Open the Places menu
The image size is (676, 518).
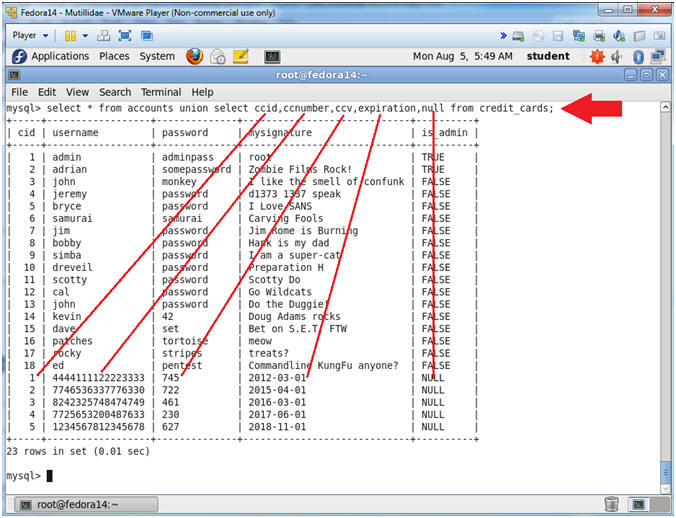coord(114,56)
